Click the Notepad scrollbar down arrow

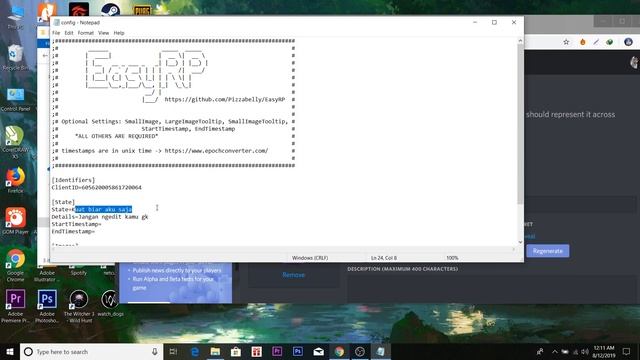click(520, 242)
